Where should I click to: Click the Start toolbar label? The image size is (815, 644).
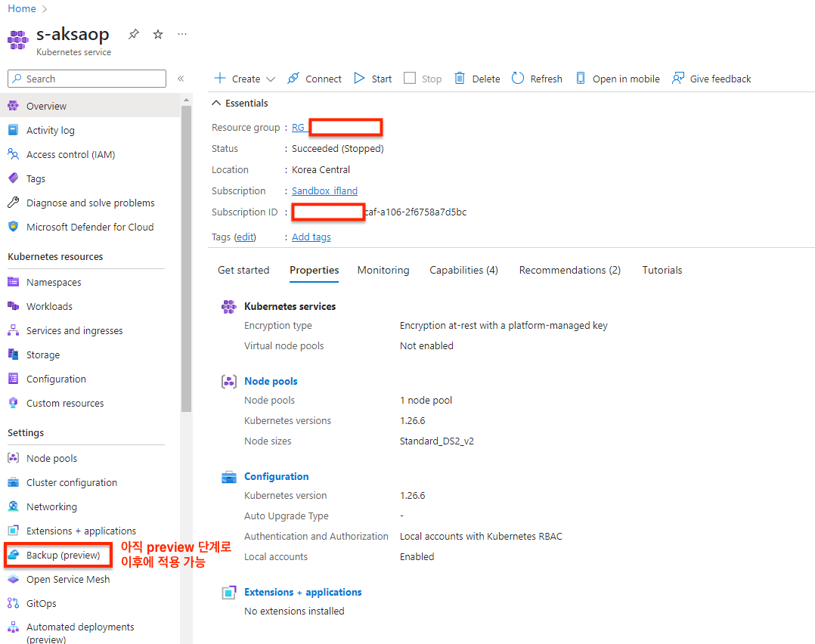pos(382,79)
